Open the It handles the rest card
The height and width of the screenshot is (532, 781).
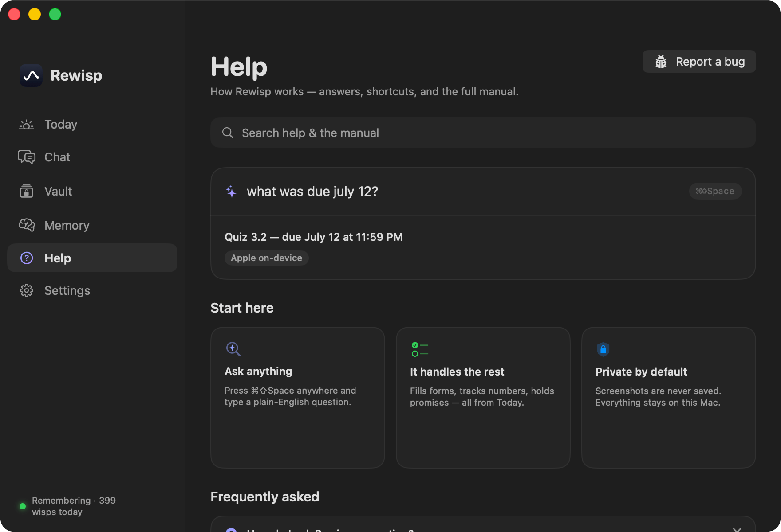click(x=483, y=398)
